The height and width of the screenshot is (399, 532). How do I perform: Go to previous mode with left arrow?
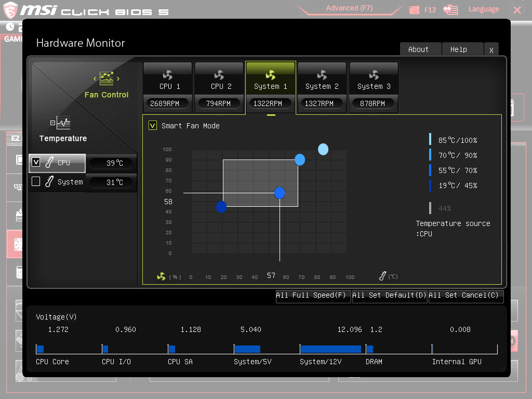coord(95,79)
